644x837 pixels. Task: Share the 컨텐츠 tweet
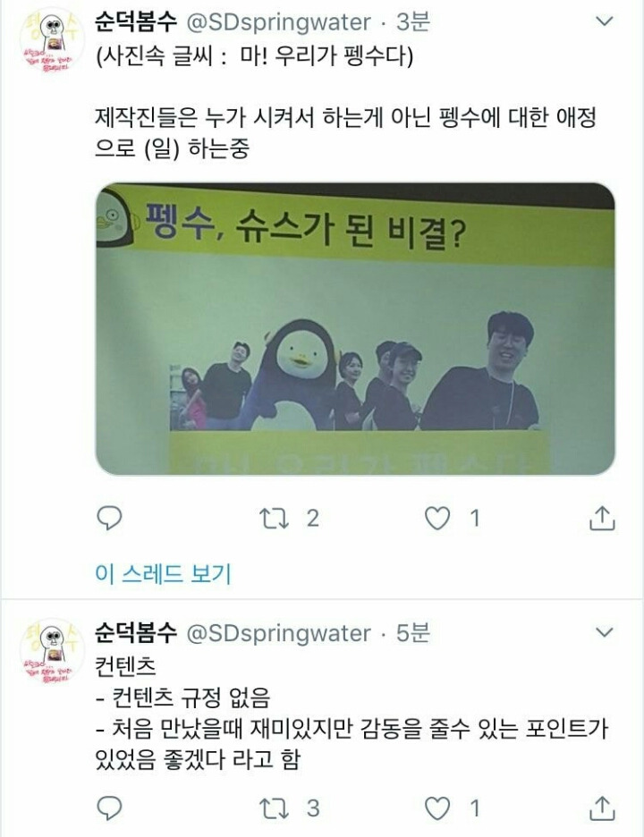(x=602, y=807)
